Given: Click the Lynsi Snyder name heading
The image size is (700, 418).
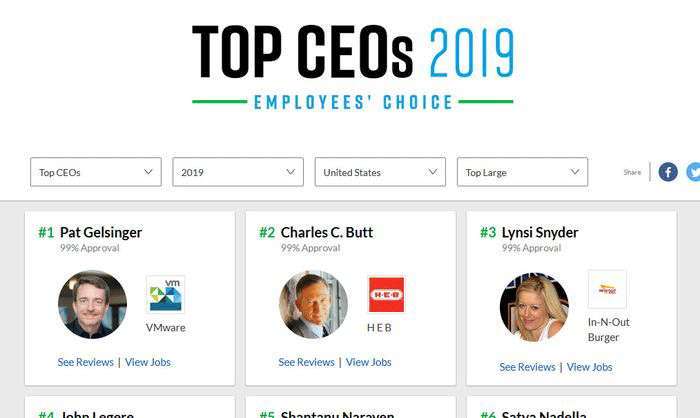Looking at the screenshot, I should pos(539,233).
